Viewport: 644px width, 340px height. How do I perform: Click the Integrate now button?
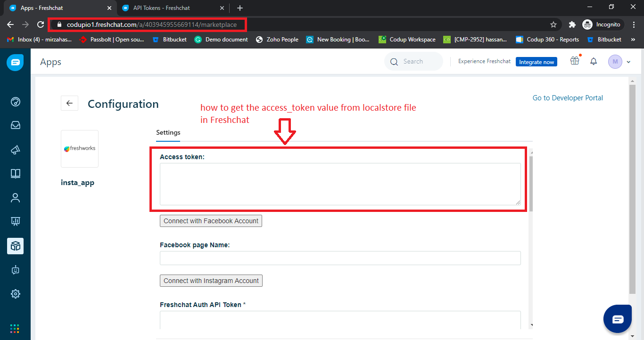[x=537, y=62]
